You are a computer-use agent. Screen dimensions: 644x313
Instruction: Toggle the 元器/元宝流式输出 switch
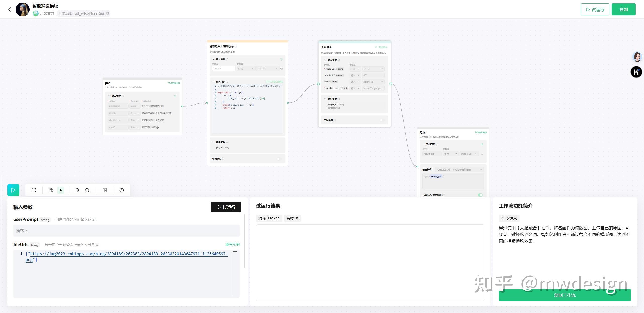480,195
